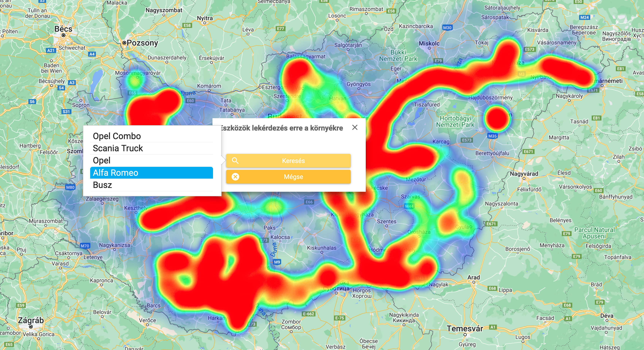This screenshot has width=644, height=350.
Task: Click the Keresés search button
Action: click(288, 161)
